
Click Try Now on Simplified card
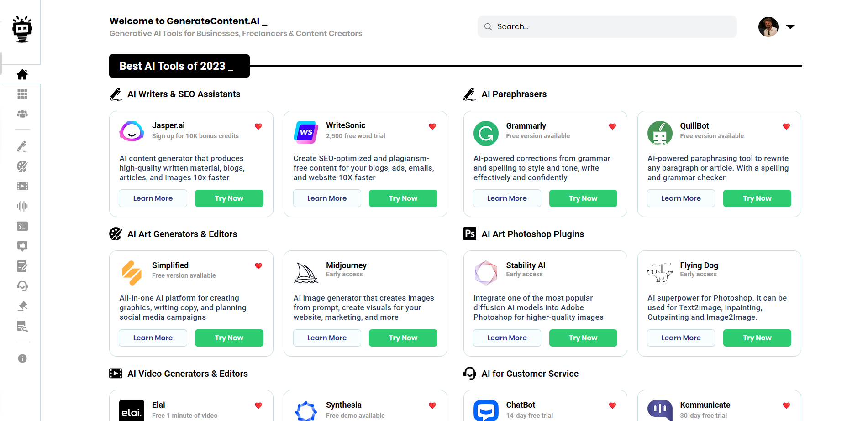[x=229, y=338]
